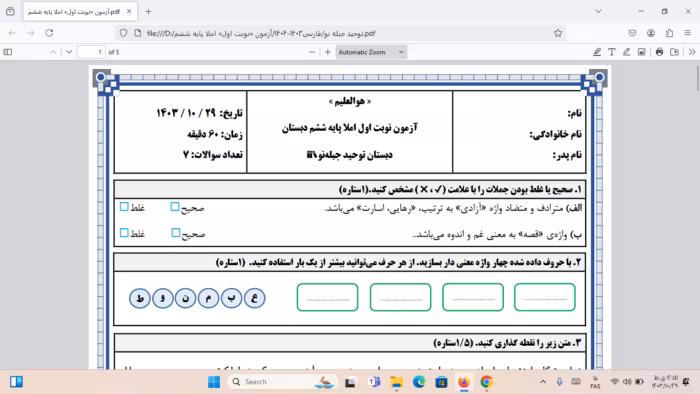Open the extensions puzzle icon

pyautogui.click(x=669, y=33)
